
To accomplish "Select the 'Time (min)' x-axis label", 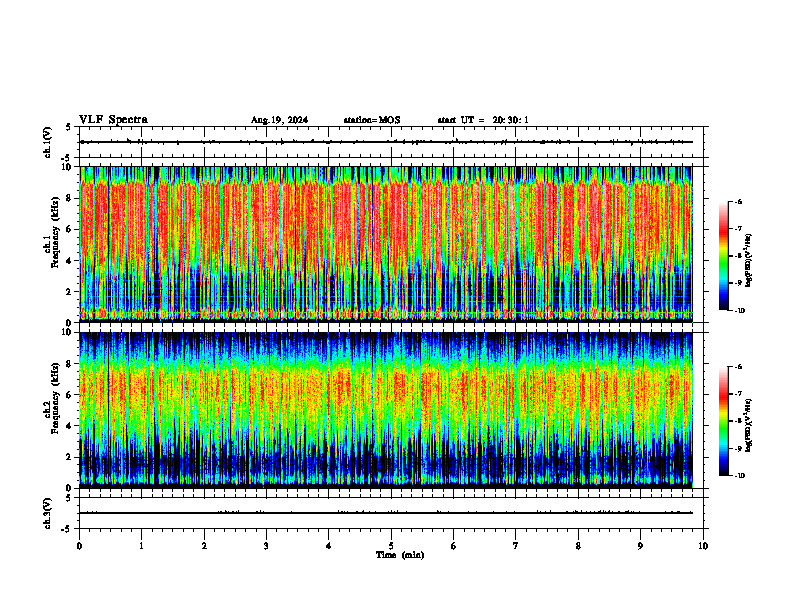I will point(400,555).
